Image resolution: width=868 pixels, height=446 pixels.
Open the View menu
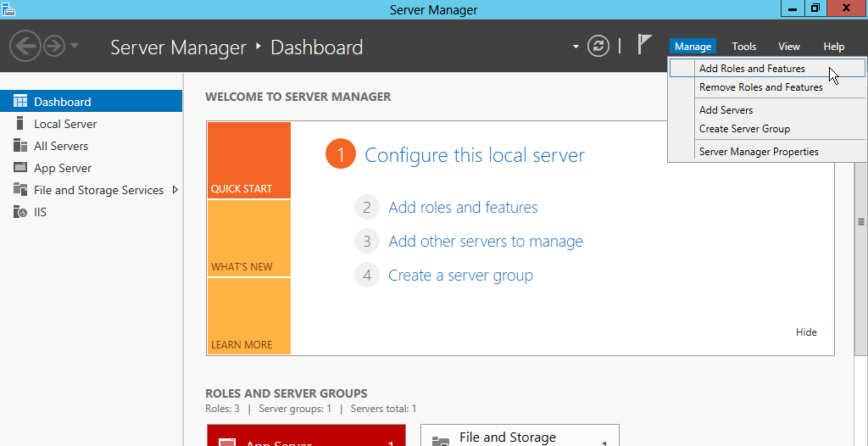789,47
